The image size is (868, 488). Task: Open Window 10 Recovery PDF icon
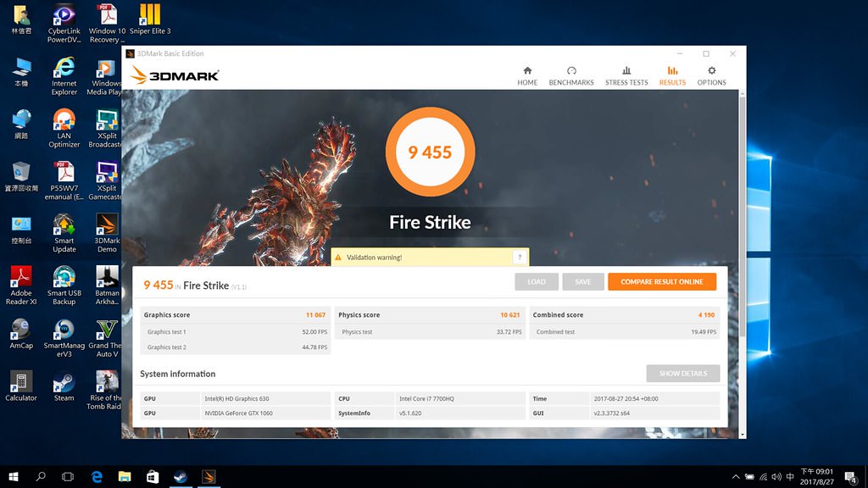(x=107, y=25)
